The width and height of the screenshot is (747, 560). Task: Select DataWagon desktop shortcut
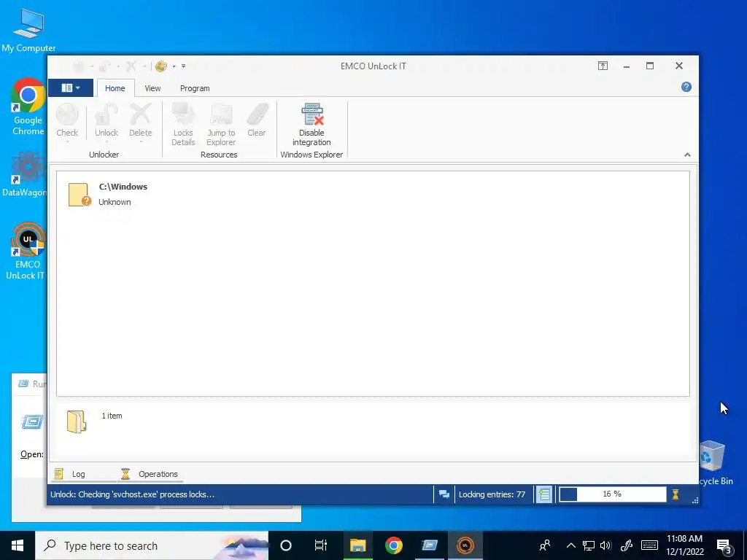(24, 174)
